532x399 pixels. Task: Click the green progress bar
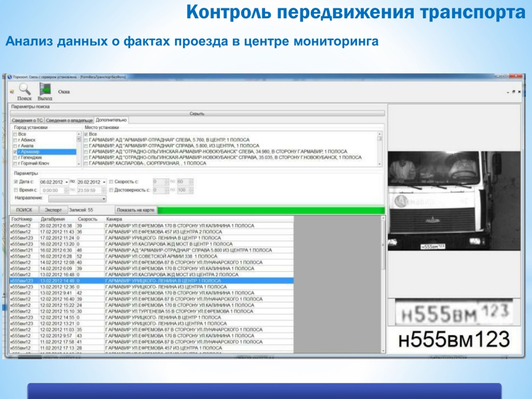click(271, 210)
